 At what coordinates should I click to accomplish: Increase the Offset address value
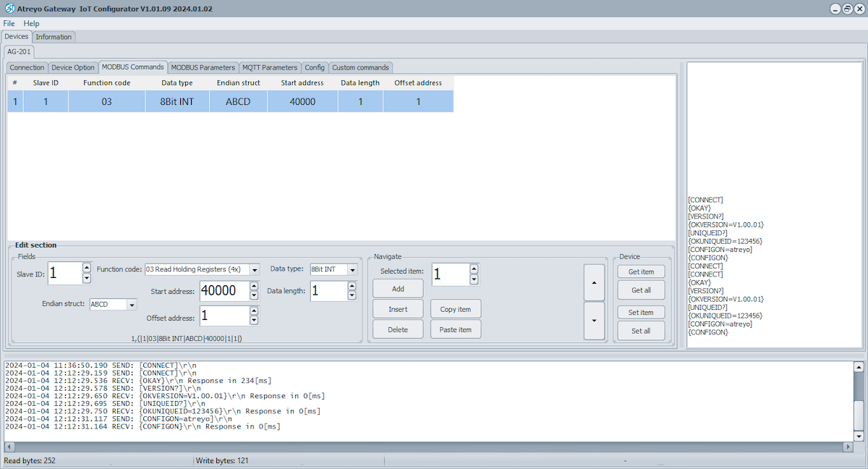click(254, 310)
